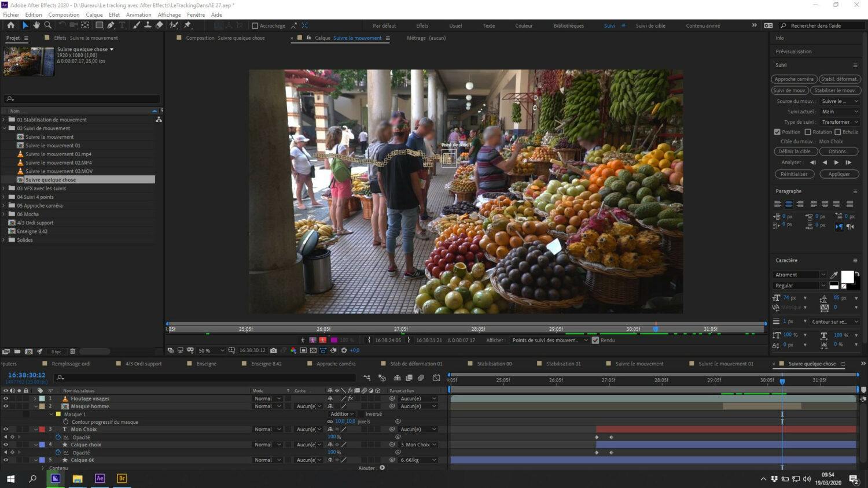Open Adobe Bridge from the taskbar
Image resolution: width=868 pixels, height=488 pixels.
pyautogui.click(x=122, y=478)
